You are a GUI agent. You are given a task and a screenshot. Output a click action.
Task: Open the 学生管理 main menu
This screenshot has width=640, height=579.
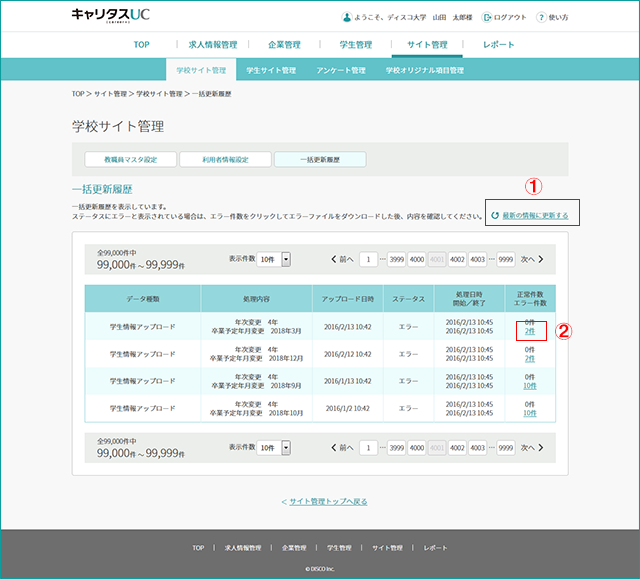pyautogui.click(x=356, y=44)
